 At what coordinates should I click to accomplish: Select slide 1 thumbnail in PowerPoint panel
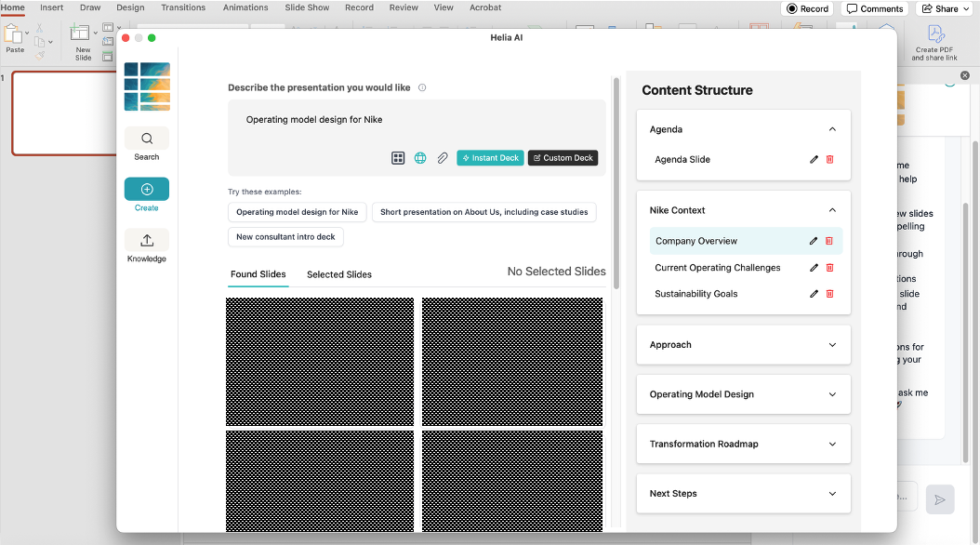(x=66, y=113)
